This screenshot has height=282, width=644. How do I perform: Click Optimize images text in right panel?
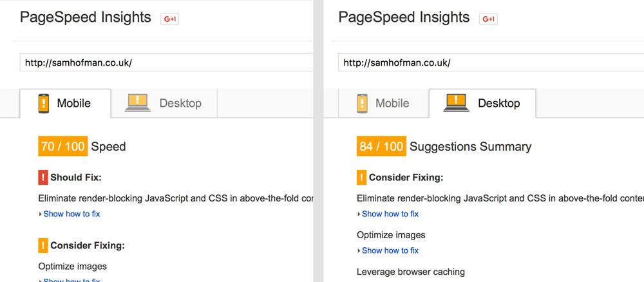[391, 235]
